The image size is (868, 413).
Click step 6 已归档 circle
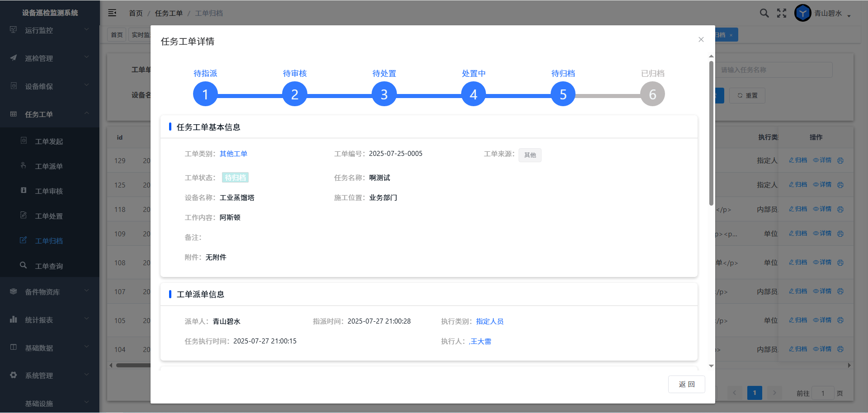pyautogui.click(x=652, y=94)
